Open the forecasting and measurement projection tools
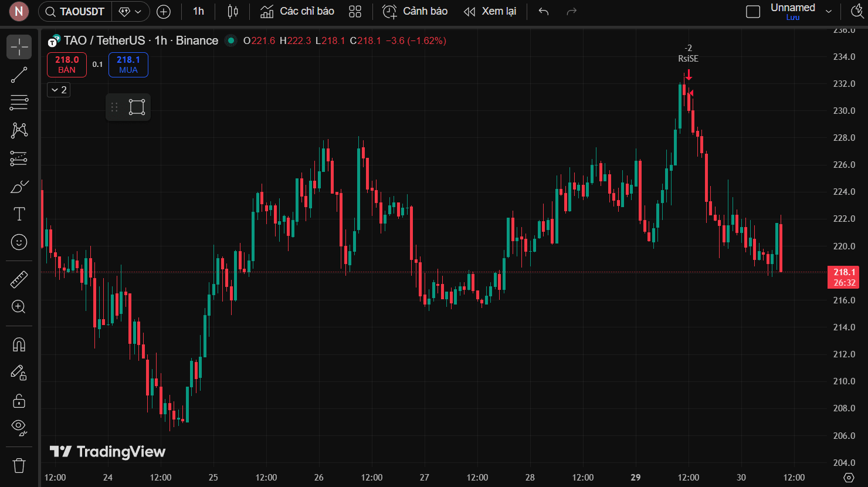The height and width of the screenshot is (487, 868). coord(19,158)
